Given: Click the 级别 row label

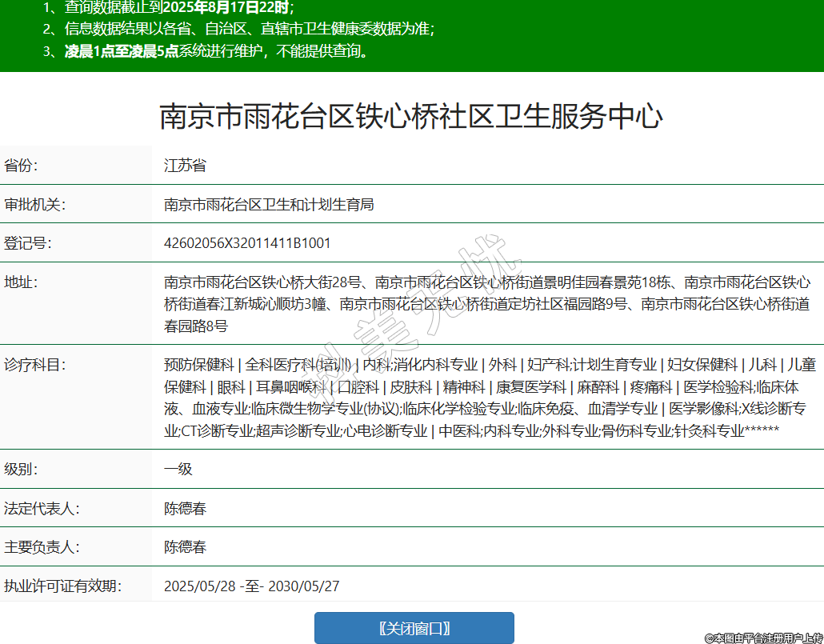Looking at the screenshot, I should pyautogui.click(x=22, y=469).
